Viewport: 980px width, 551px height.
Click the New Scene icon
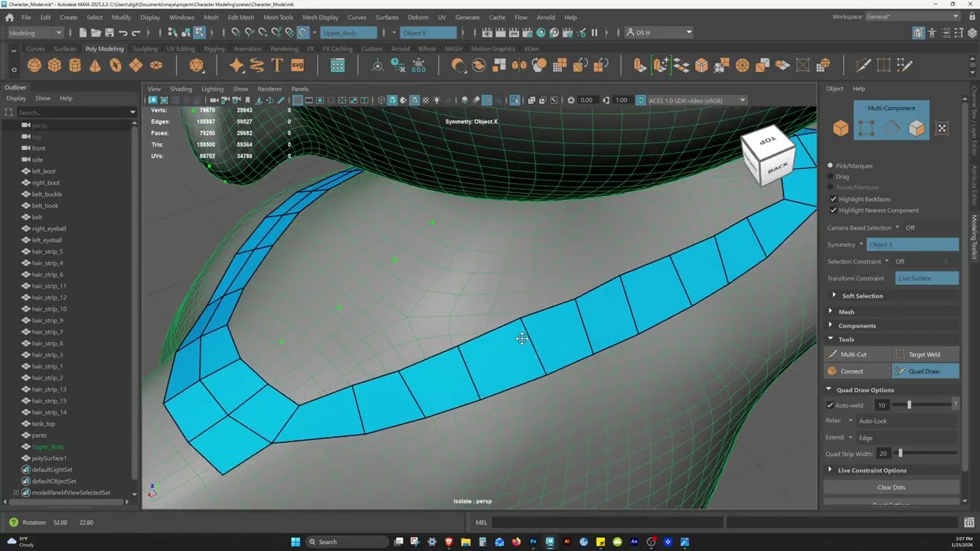[82, 32]
